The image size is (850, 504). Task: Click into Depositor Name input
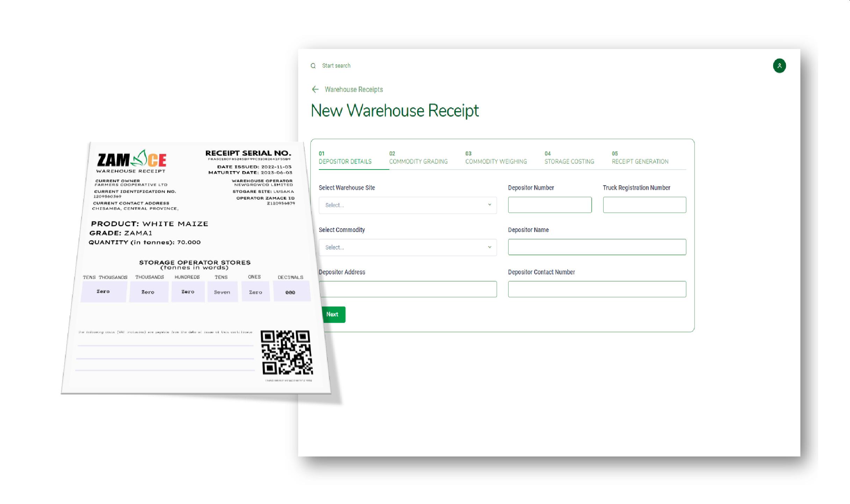(x=597, y=247)
